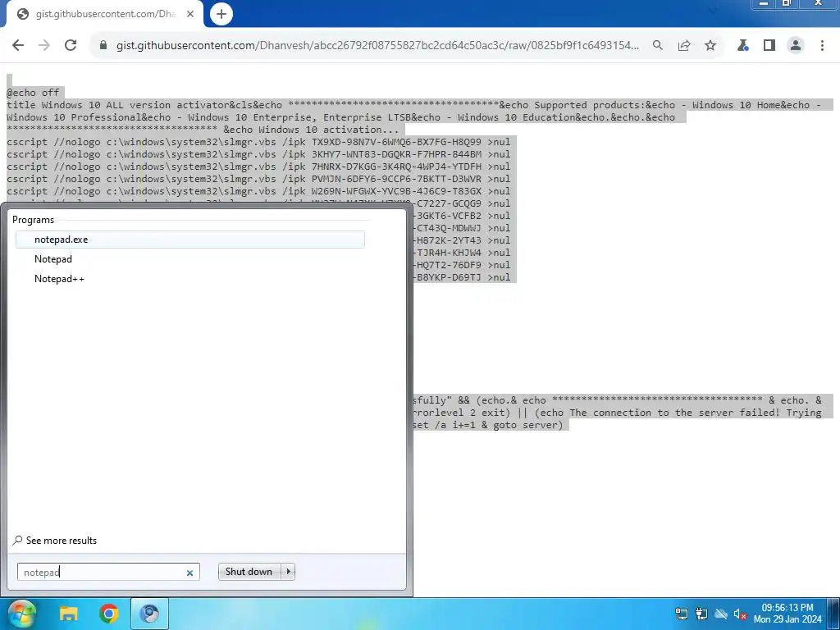The image size is (840, 630).
Task: Reload the current gist page
Action: pos(71,46)
